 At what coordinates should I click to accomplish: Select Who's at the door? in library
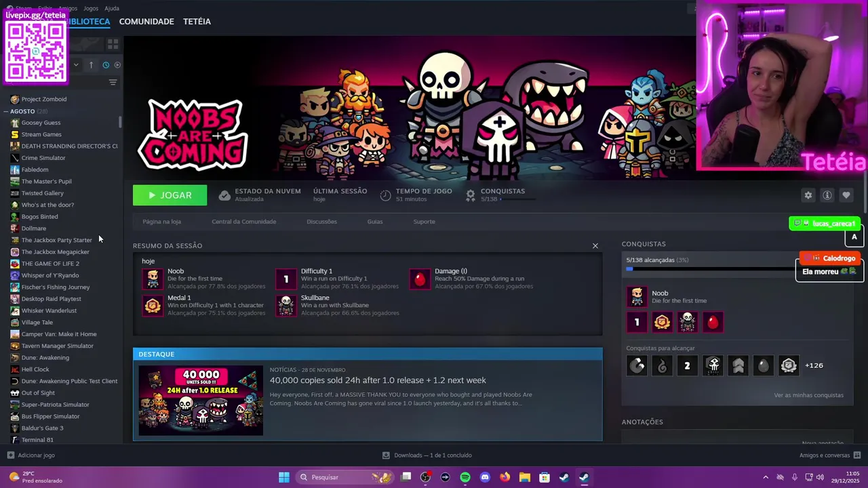(47, 205)
